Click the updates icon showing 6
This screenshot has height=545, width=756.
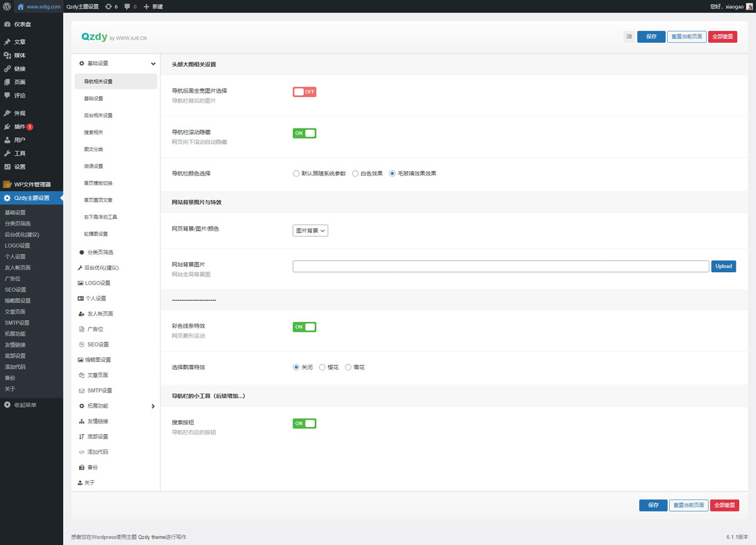[108, 6]
